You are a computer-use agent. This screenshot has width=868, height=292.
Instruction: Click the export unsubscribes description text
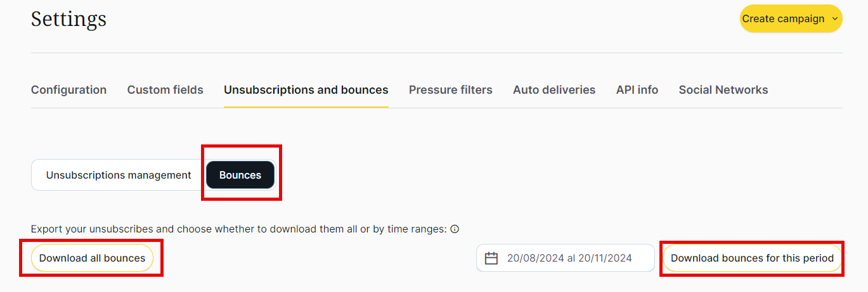coord(238,229)
